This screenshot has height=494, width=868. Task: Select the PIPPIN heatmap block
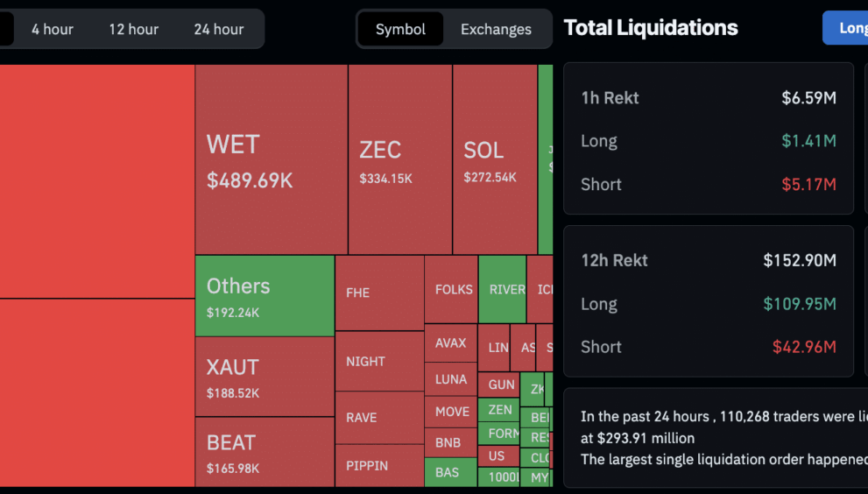378,465
